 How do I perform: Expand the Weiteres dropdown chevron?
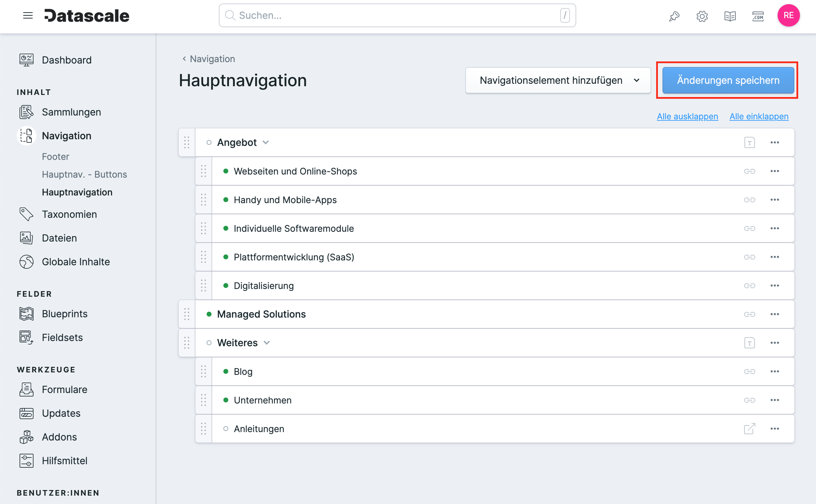(269, 343)
